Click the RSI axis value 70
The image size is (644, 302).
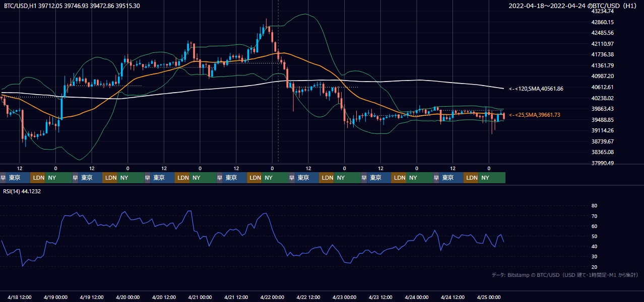(x=595, y=216)
